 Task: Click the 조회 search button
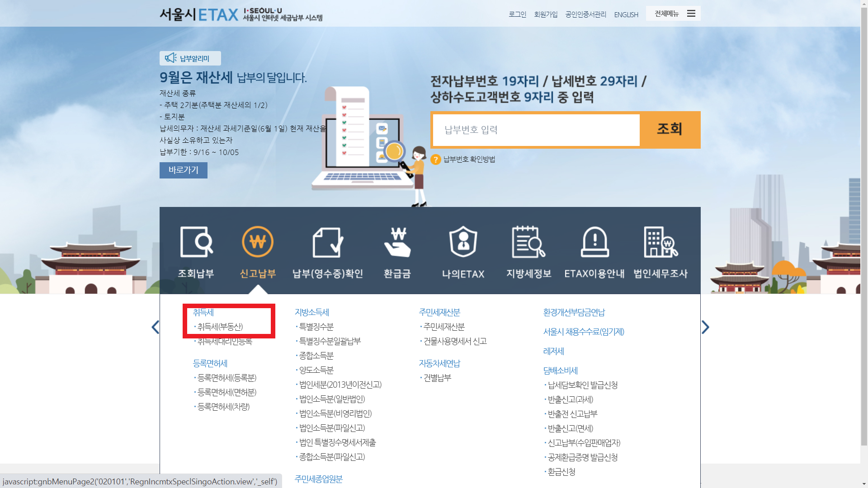[670, 129]
